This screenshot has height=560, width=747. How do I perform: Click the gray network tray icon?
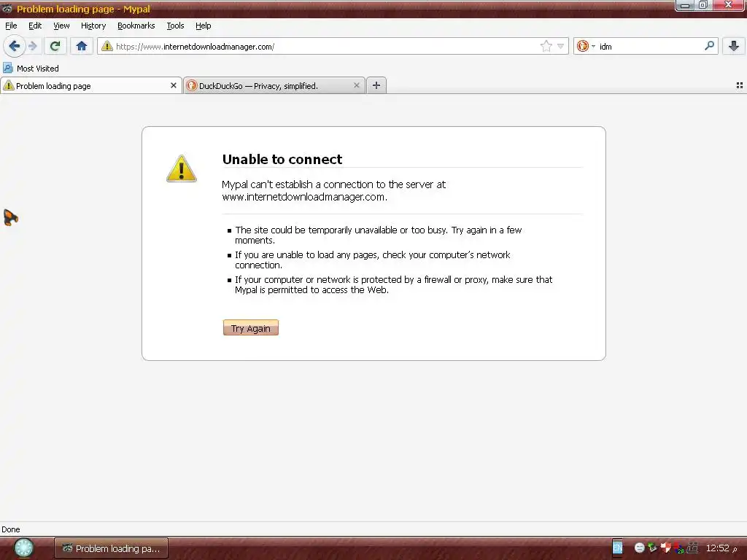(x=692, y=548)
